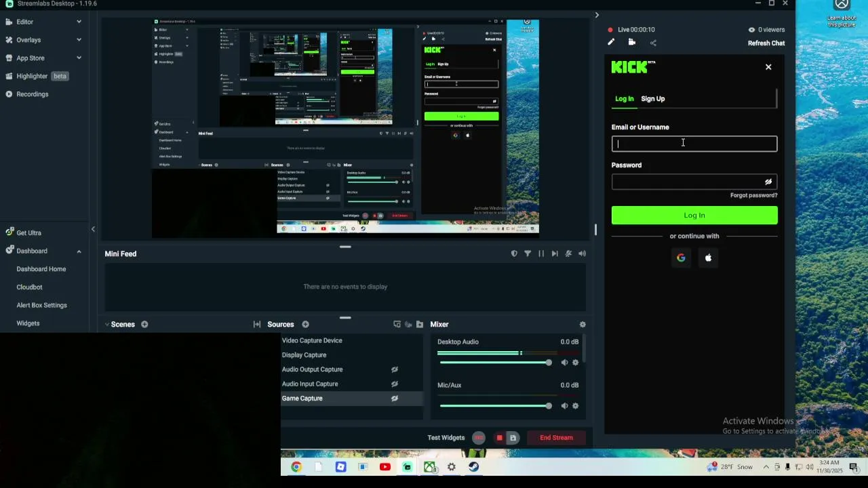Focus the Kick Password field

[694, 182]
